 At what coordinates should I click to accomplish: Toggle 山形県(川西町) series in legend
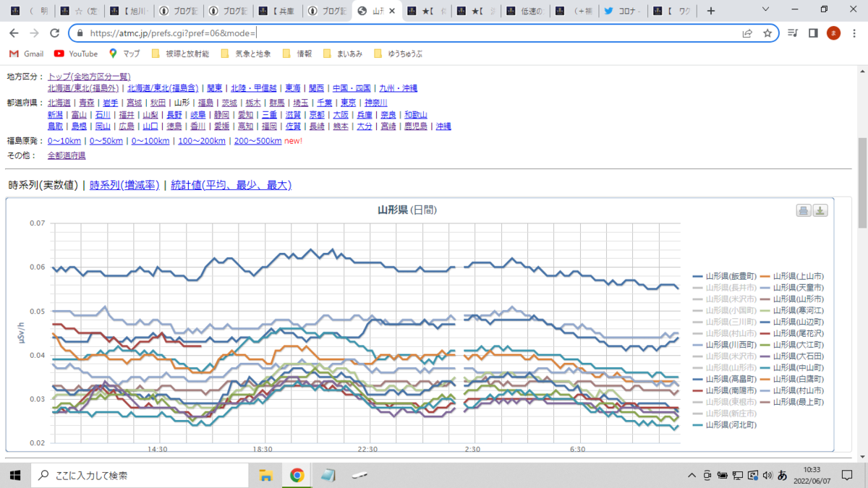pyautogui.click(x=724, y=345)
